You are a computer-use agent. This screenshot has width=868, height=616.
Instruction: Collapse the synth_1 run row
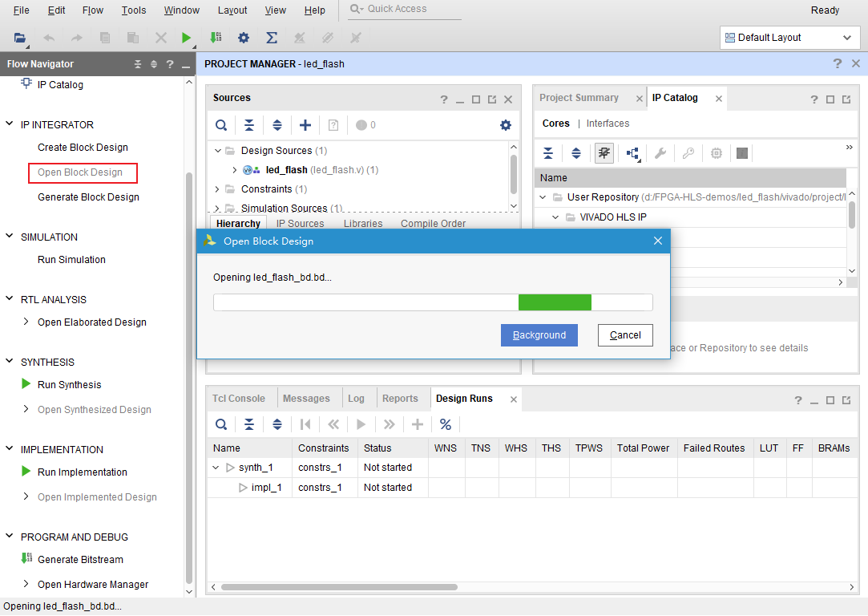[x=216, y=468]
